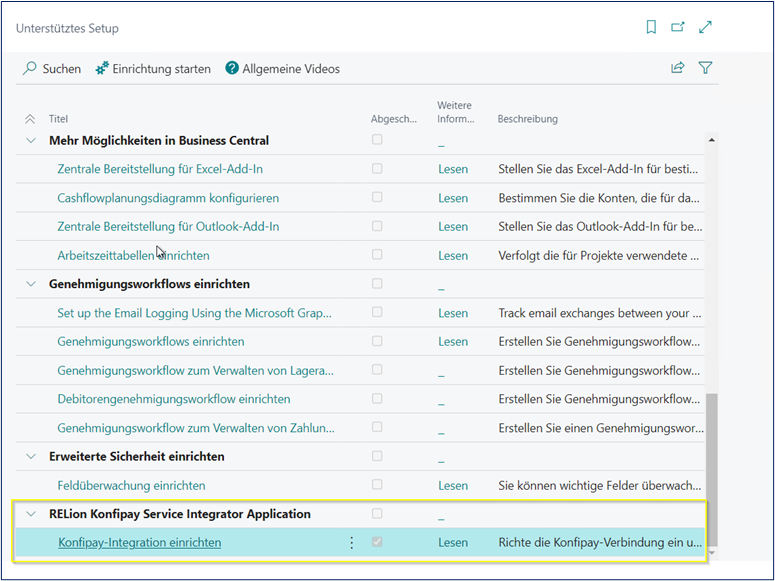Click the vertical scrollbar thumb
The width and height of the screenshot is (775, 581).
pyautogui.click(x=711, y=468)
